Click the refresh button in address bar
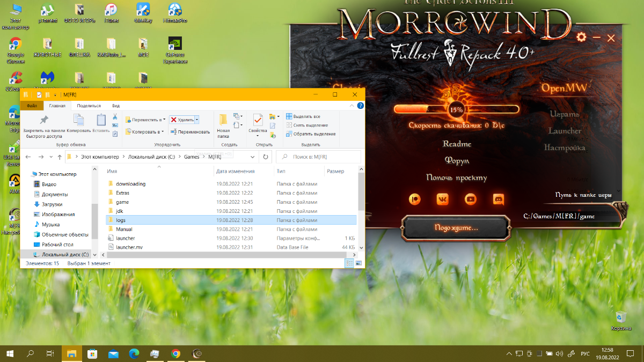The height and width of the screenshot is (362, 644). [265, 157]
